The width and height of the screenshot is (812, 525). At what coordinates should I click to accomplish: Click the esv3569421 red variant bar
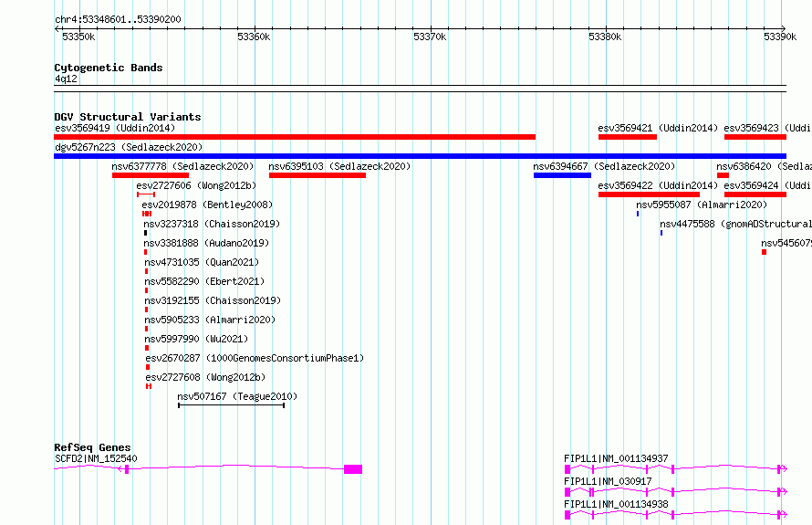[628, 137]
